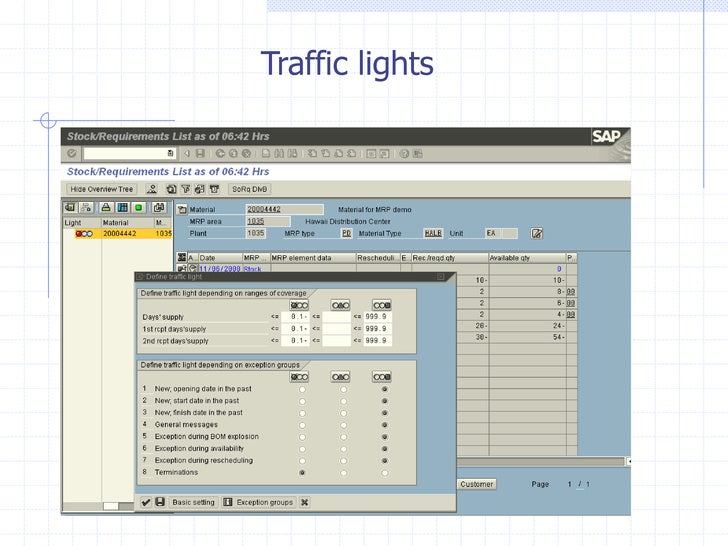Image resolution: width=728 pixels, height=546 pixels.
Task: Click the green light icon in tree toolbar
Action: pos(138,208)
